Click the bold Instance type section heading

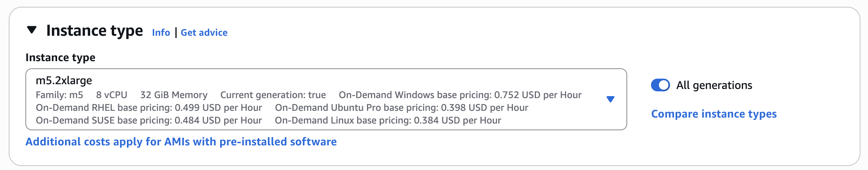coord(94,31)
